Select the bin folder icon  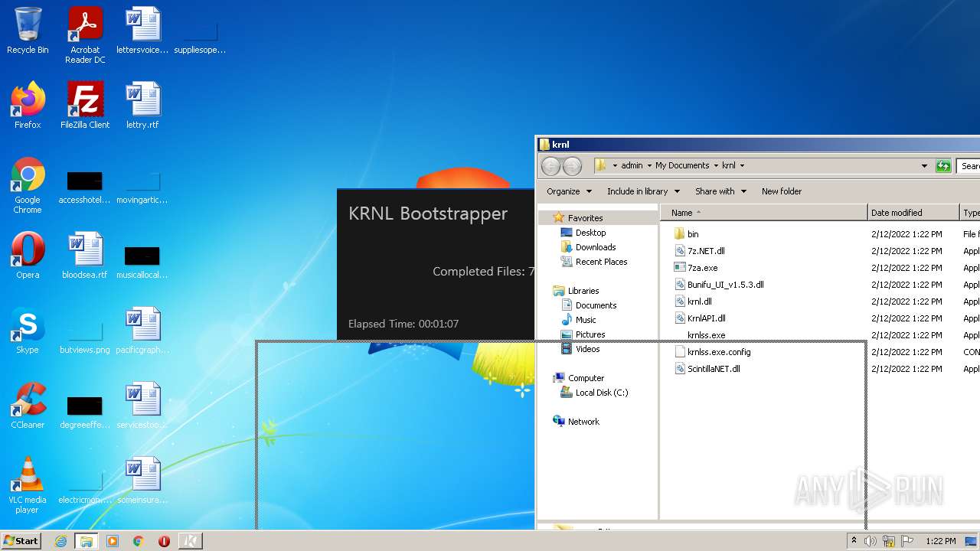(678, 234)
